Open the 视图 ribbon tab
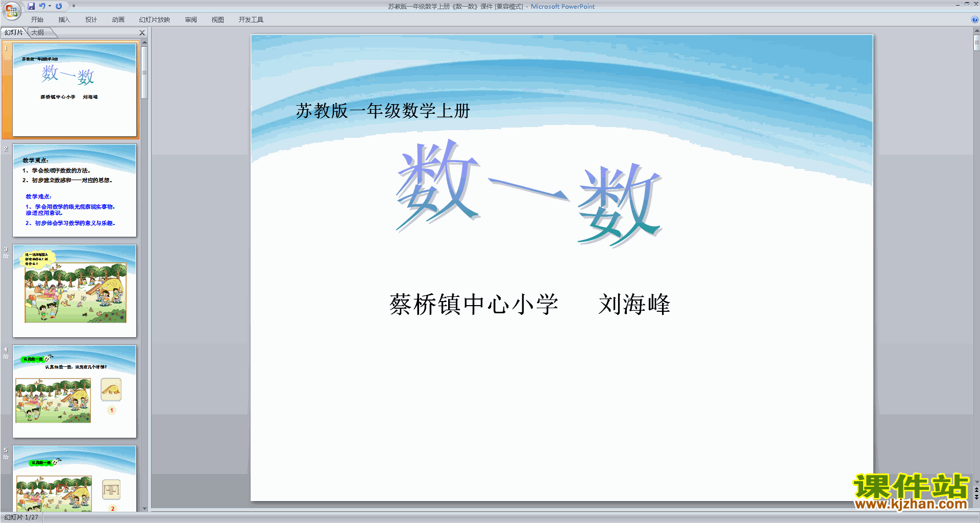This screenshot has height=523, width=980. click(218, 19)
